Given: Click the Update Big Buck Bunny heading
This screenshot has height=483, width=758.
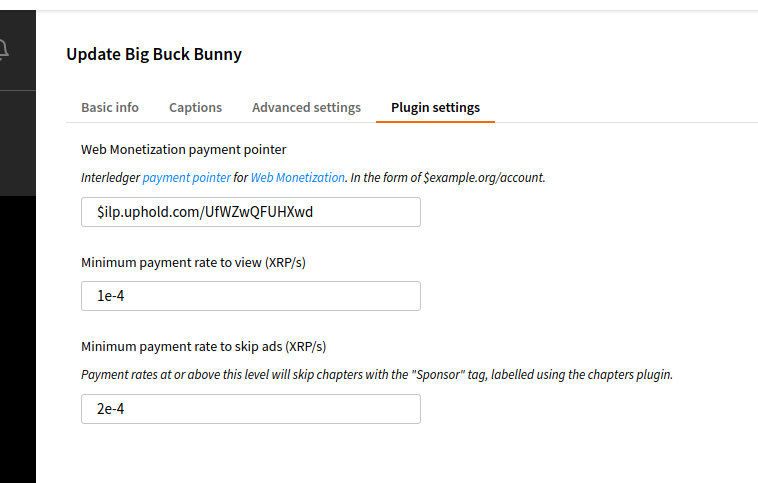Looking at the screenshot, I should point(154,54).
